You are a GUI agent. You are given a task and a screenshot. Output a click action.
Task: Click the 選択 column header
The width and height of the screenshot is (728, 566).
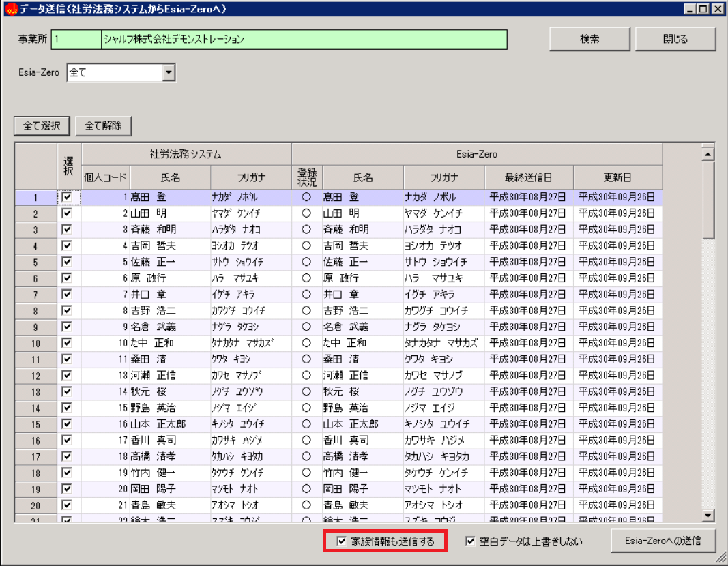69,166
